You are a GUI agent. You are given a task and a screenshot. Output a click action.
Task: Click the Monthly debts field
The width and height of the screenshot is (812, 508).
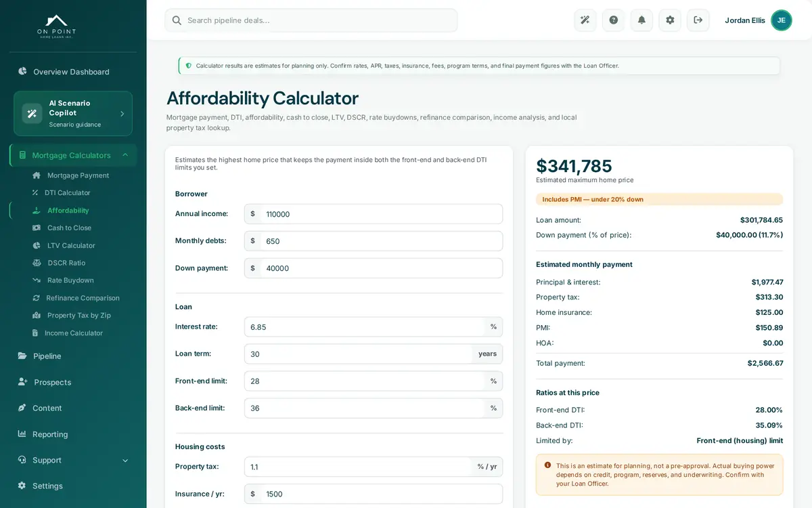(x=374, y=241)
